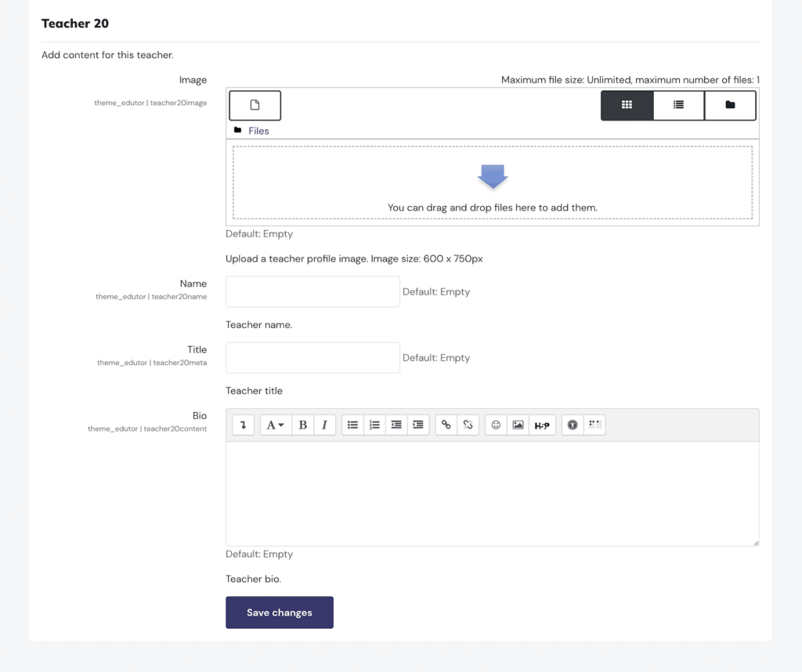Select the icon display mode for files

627,104
